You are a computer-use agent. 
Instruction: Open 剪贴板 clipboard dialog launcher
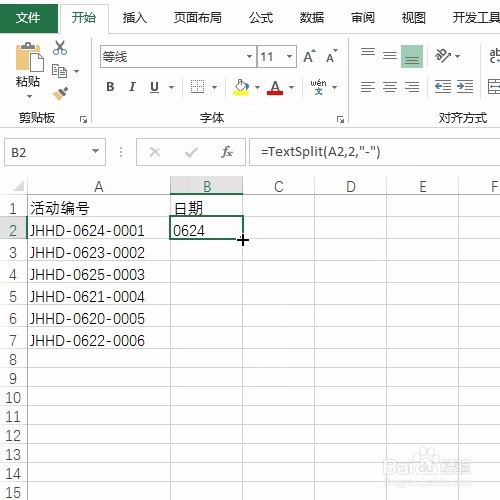[x=83, y=119]
